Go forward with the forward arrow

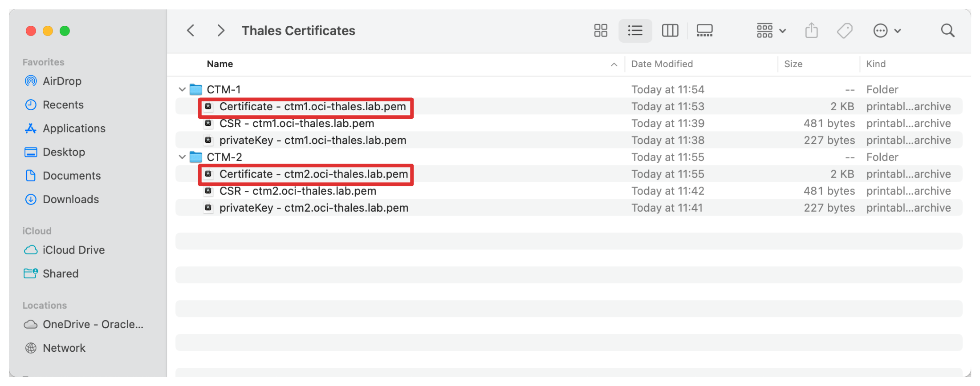coord(220,31)
